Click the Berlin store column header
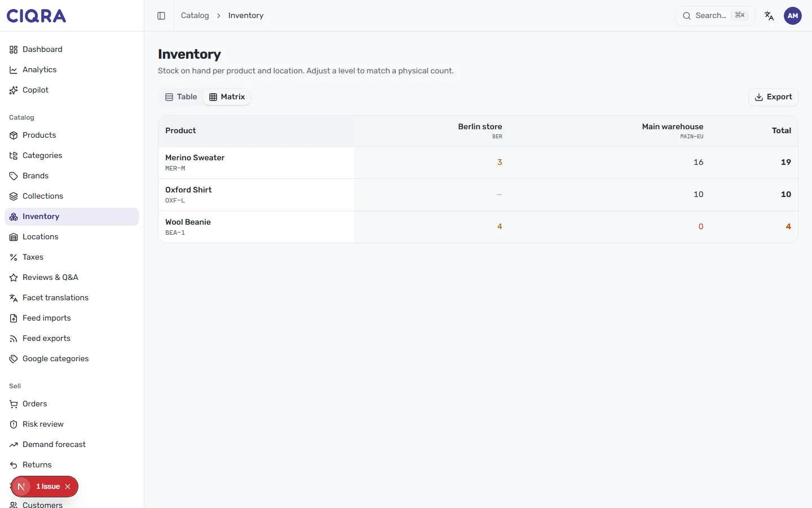The height and width of the screenshot is (508, 812). (x=480, y=127)
